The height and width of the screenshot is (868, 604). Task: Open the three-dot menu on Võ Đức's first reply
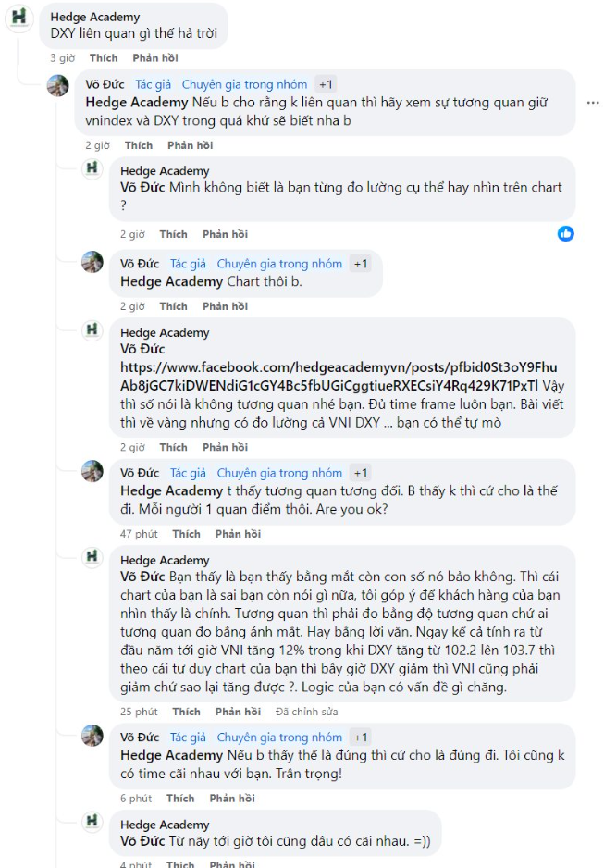click(x=592, y=101)
